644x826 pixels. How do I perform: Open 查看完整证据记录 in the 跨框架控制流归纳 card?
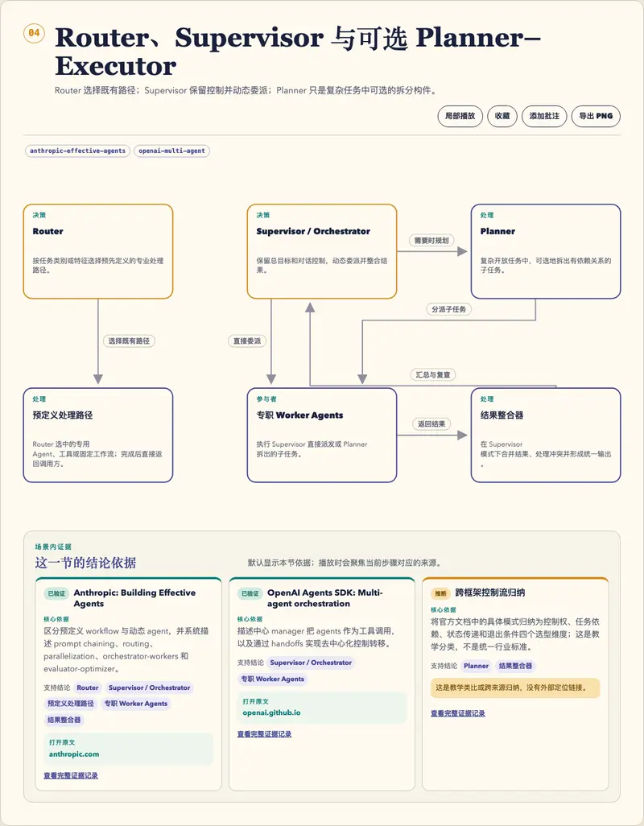point(457,713)
